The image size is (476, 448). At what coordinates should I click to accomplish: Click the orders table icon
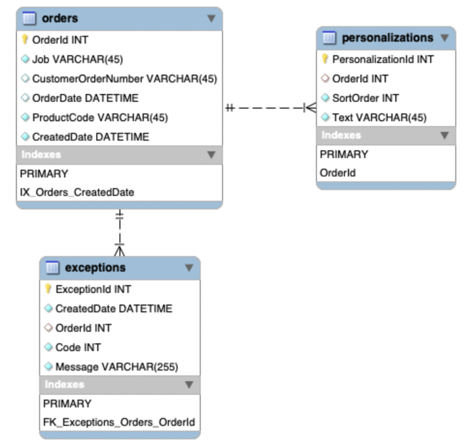point(29,18)
